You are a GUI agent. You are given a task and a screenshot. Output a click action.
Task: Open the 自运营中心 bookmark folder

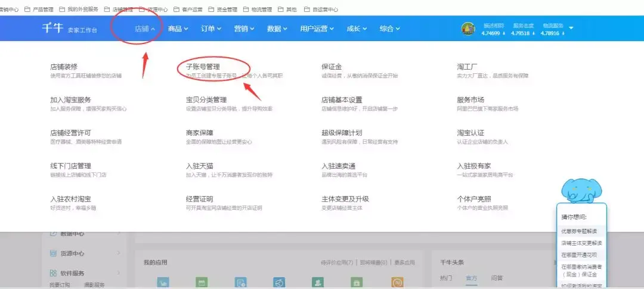pos(321,9)
